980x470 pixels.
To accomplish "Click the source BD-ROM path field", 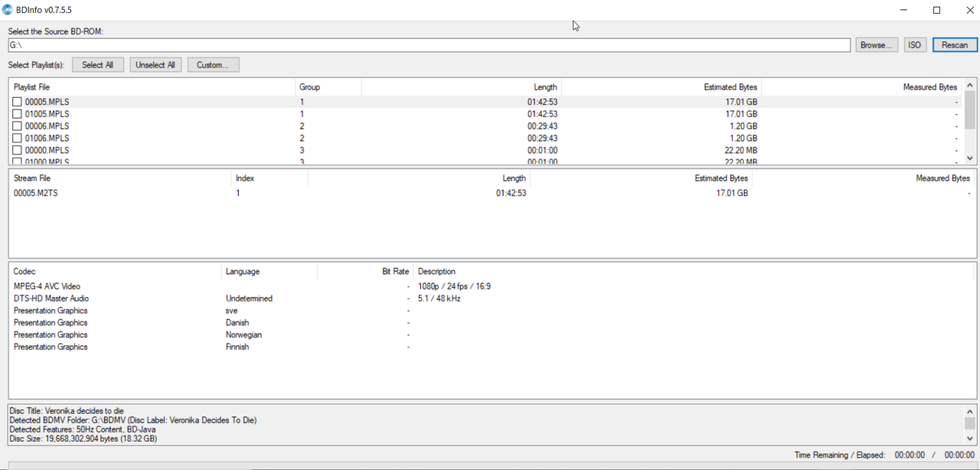I will (x=429, y=45).
